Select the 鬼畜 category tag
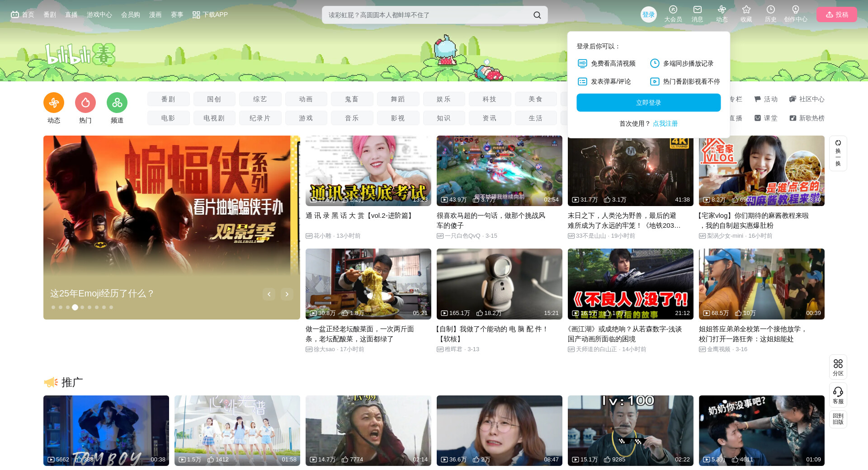 (x=352, y=99)
